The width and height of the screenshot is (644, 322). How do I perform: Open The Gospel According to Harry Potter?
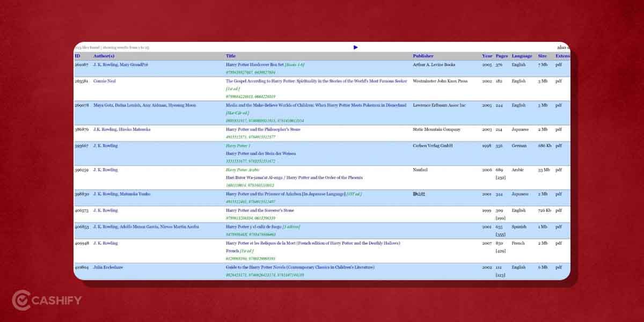317,81
